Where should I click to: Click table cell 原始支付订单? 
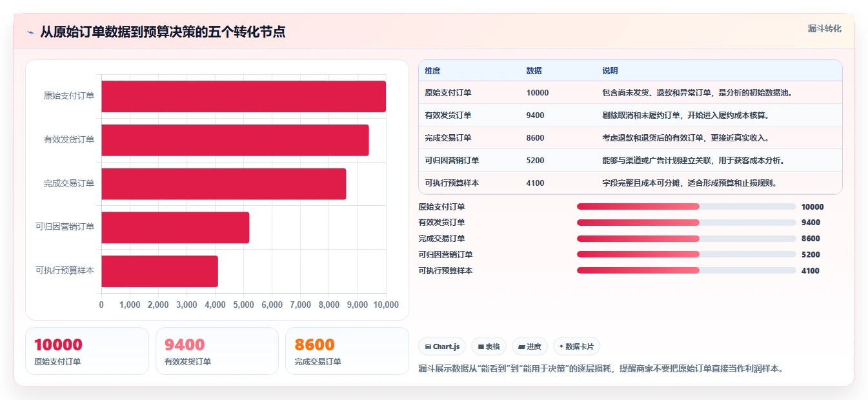coord(448,93)
